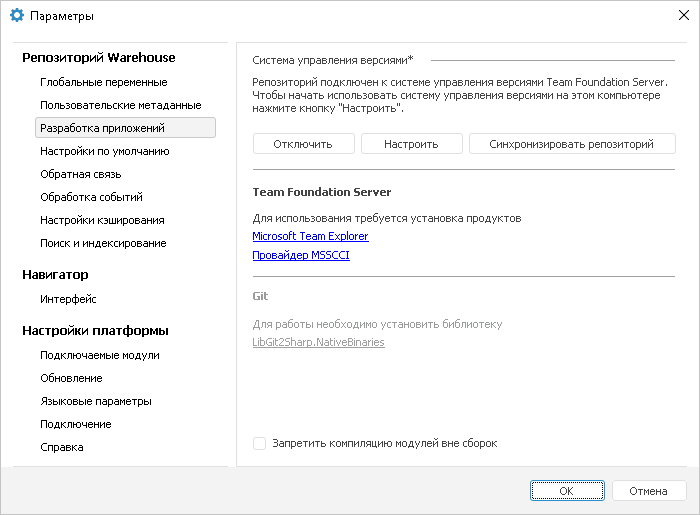The width and height of the screenshot is (700, 515).
Task: Open the Microsoft Team Explorer link
Action: pos(310,236)
